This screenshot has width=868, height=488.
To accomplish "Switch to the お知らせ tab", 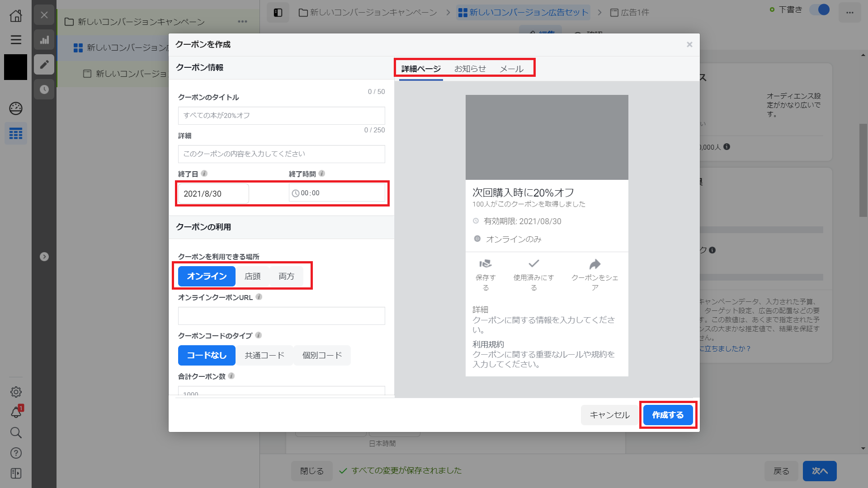I will pos(471,68).
